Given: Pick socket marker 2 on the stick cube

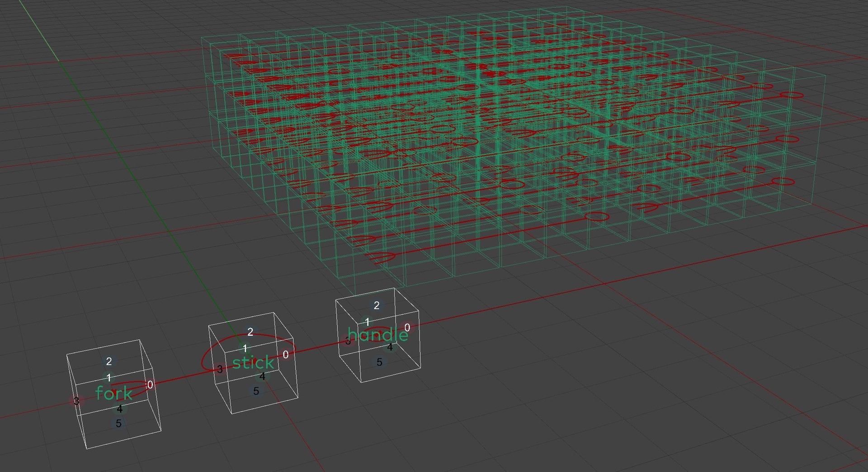Looking at the screenshot, I should 250,332.
